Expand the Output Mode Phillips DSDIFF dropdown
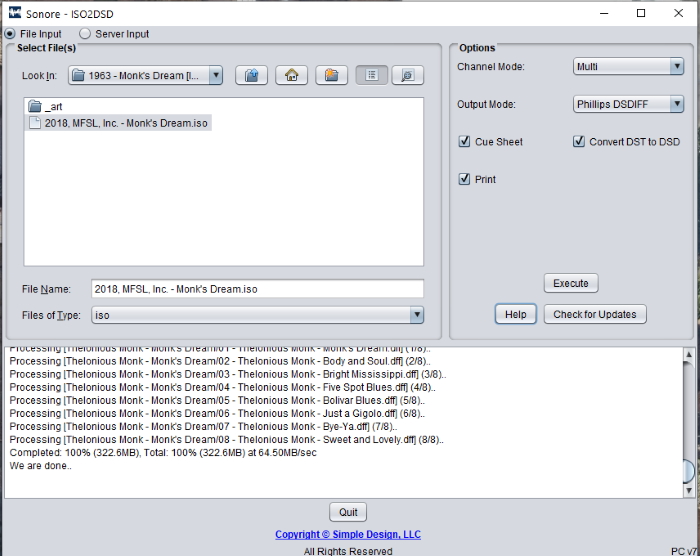This screenshot has height=556, width=700. 628,104
